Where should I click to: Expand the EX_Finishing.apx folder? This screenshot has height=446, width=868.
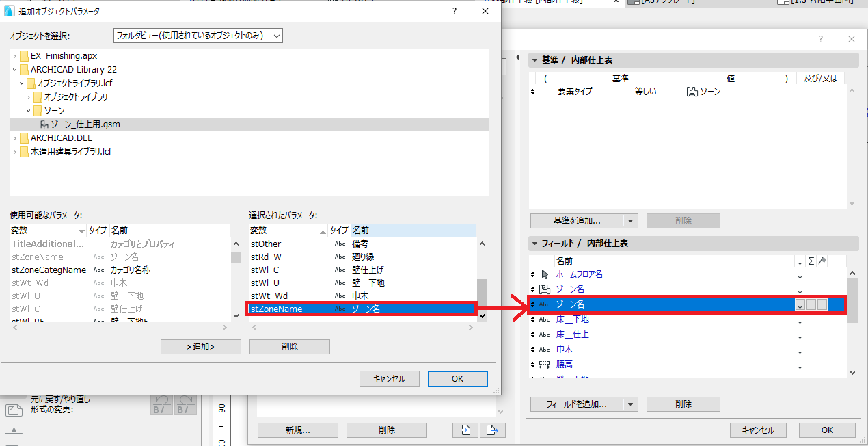pos(14,56)
